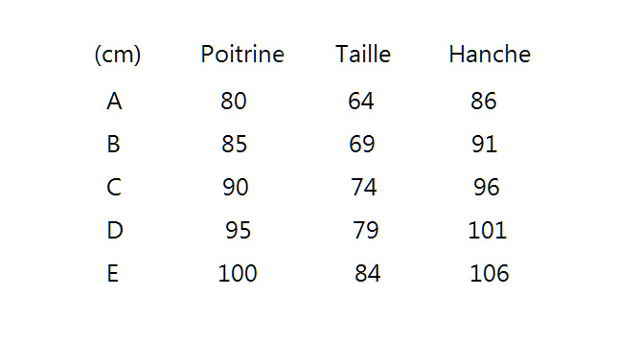617x364 pixels.
Task: Click Poitrine value 100 in row E
Action: click(238, 273)
